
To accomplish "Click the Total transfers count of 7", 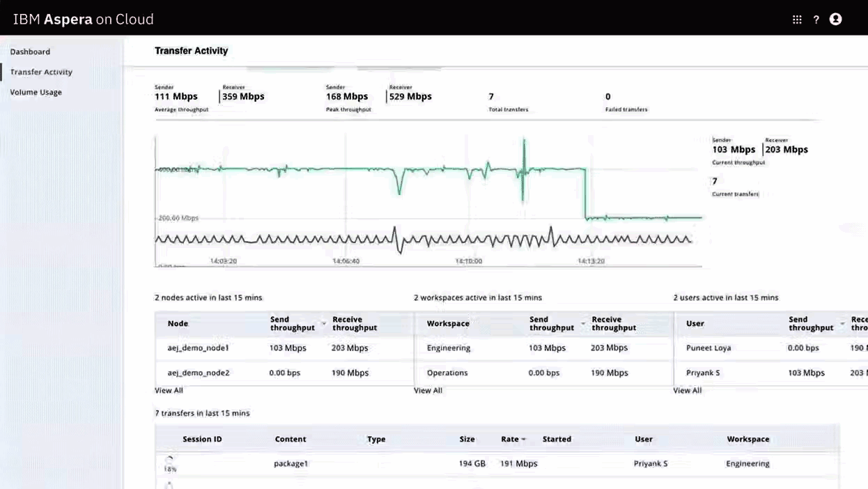I will [x=491, y=97].
